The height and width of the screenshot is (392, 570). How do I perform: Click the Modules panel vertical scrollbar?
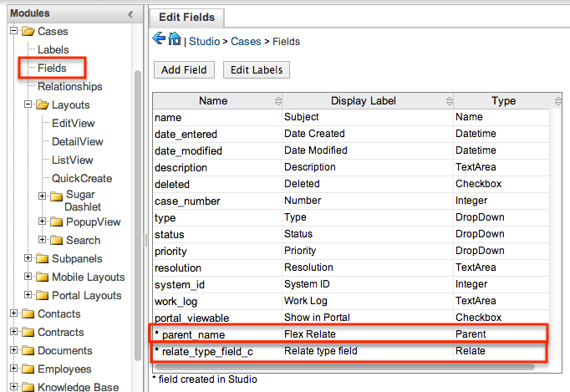click(137, 167)
